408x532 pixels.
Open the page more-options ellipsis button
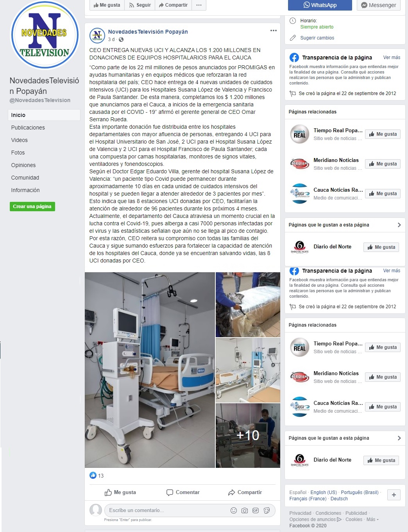coord(199,5)
